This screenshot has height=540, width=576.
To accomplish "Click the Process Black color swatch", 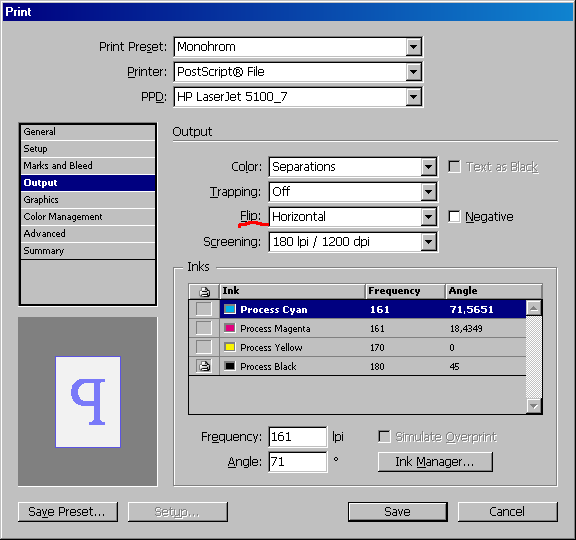I will click(230, 366).
